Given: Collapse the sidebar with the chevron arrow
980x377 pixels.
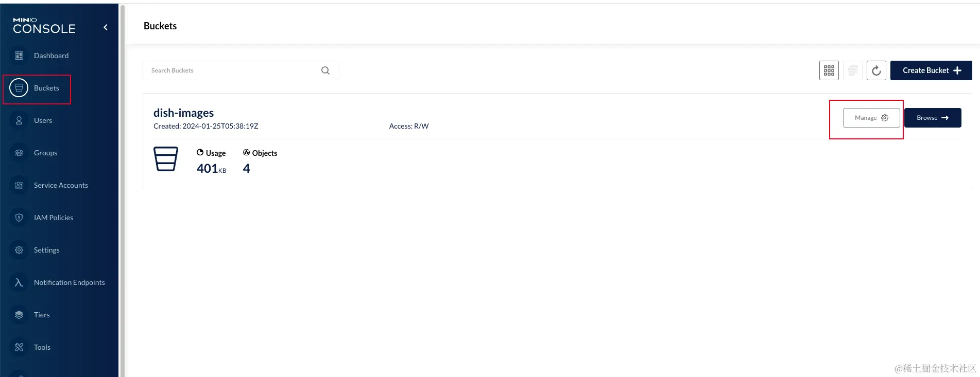Looking at the screenshot, I should coord(106,27).
